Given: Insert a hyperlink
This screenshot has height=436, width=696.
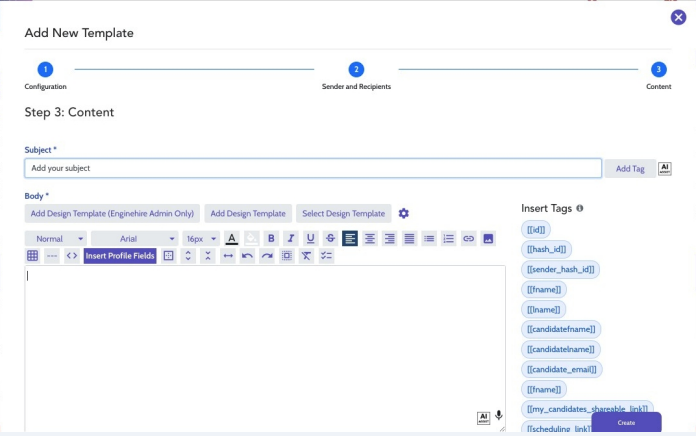Looking at the screenshot, I should (x=468, y=238).
